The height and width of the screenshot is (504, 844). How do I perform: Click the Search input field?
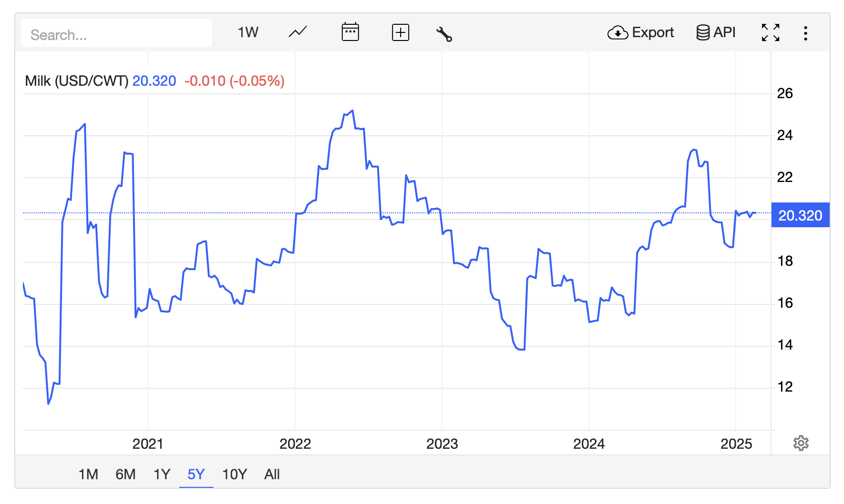click(x=116, y=34)
